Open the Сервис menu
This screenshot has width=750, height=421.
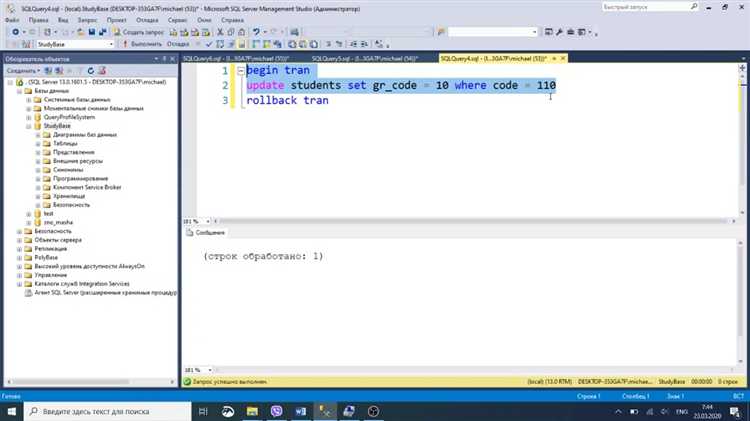[x=177, y=20]
